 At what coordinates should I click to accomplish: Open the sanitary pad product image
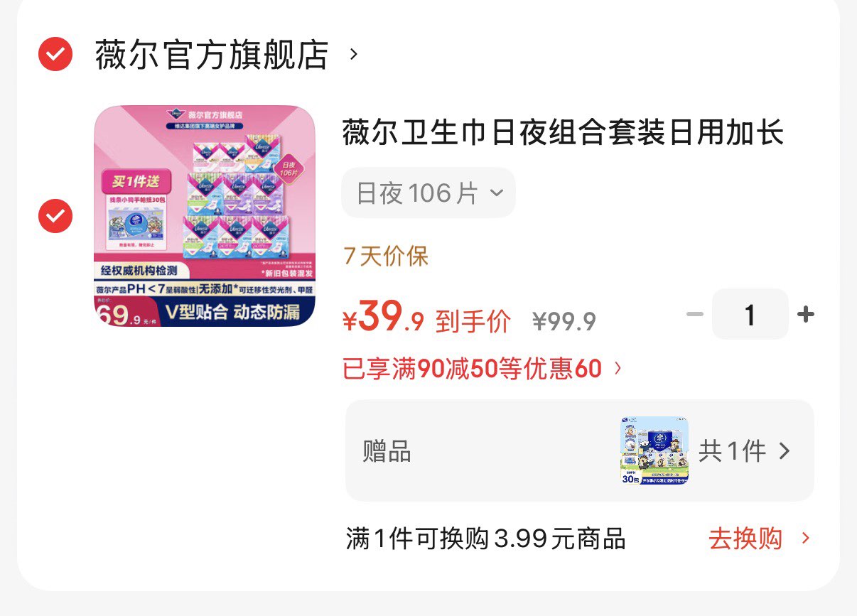(205, 216)
